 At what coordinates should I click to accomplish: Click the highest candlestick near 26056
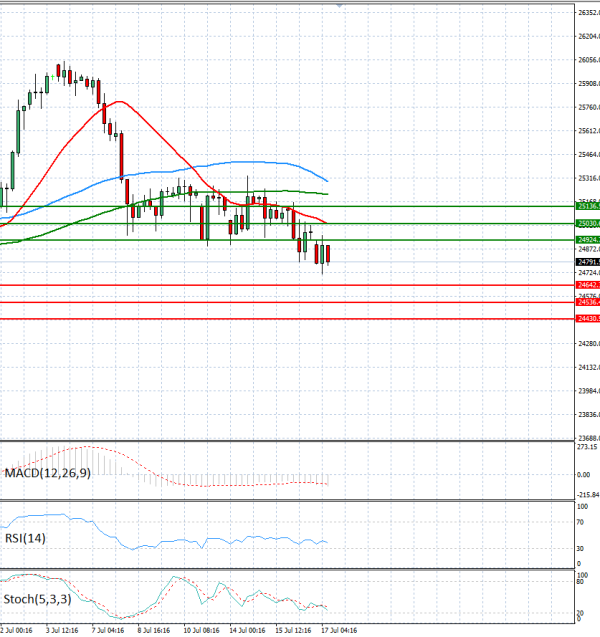click(x=58, y=70)
